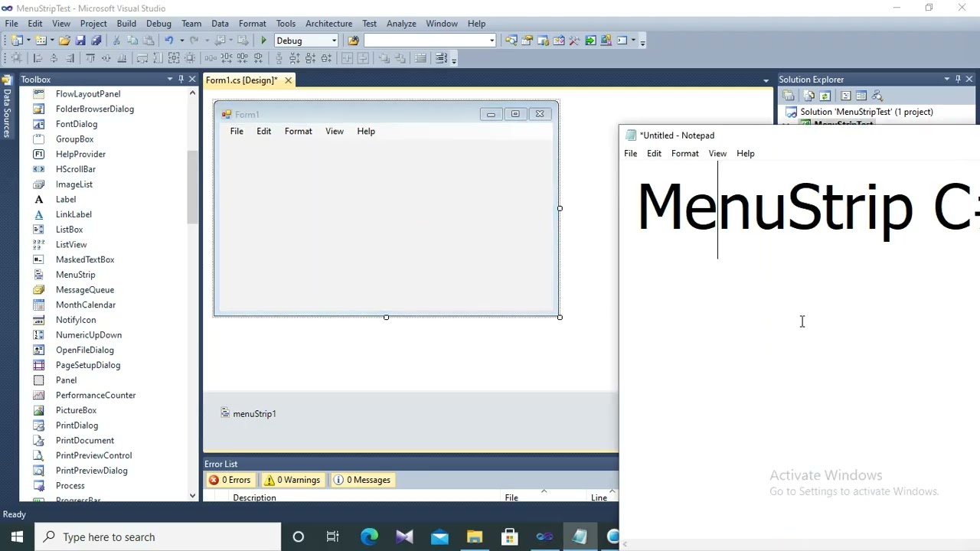Click the Type here to search box
The image size is (980, 551).
(x=158, y=536)
